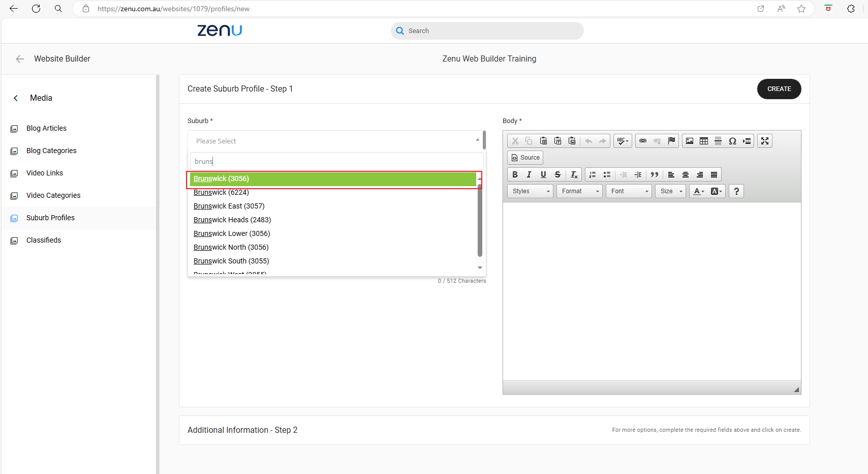Viewport: 868px width, 474px height.
Task: Click the Paste icon
Action: tap(543, 141)
